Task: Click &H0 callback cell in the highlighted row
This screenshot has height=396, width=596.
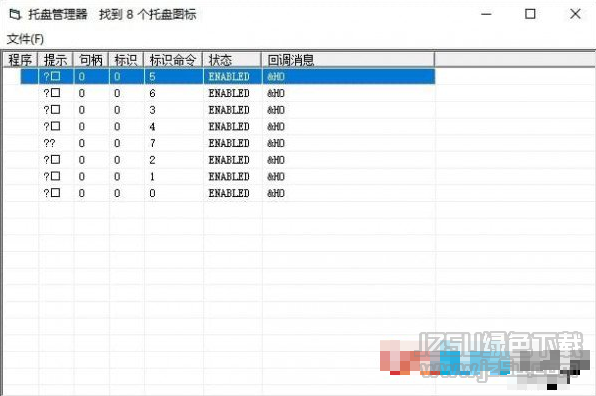Action: pos(276,76)
